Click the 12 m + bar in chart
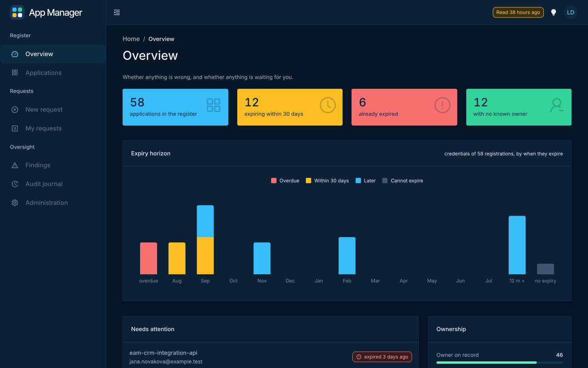The image size is (588, 368). [517, 245]
